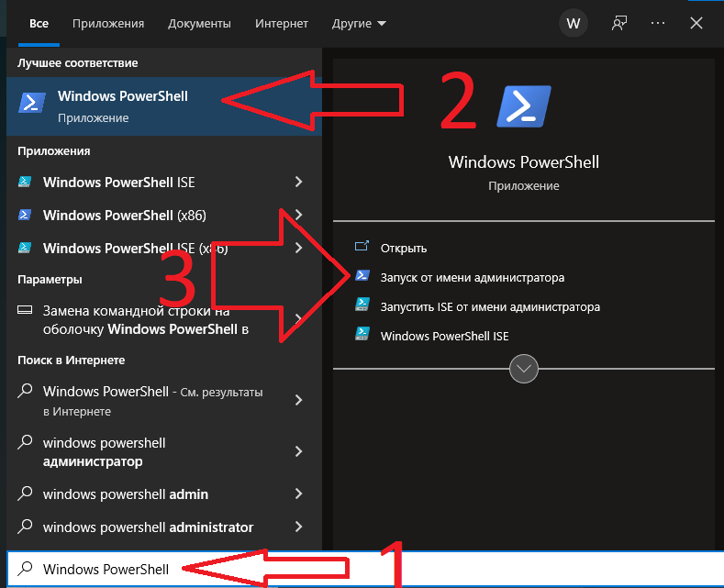This screenshot has width=724, height=588.
Task: Open the Другие dropdown tab
Action: [359, 24]
